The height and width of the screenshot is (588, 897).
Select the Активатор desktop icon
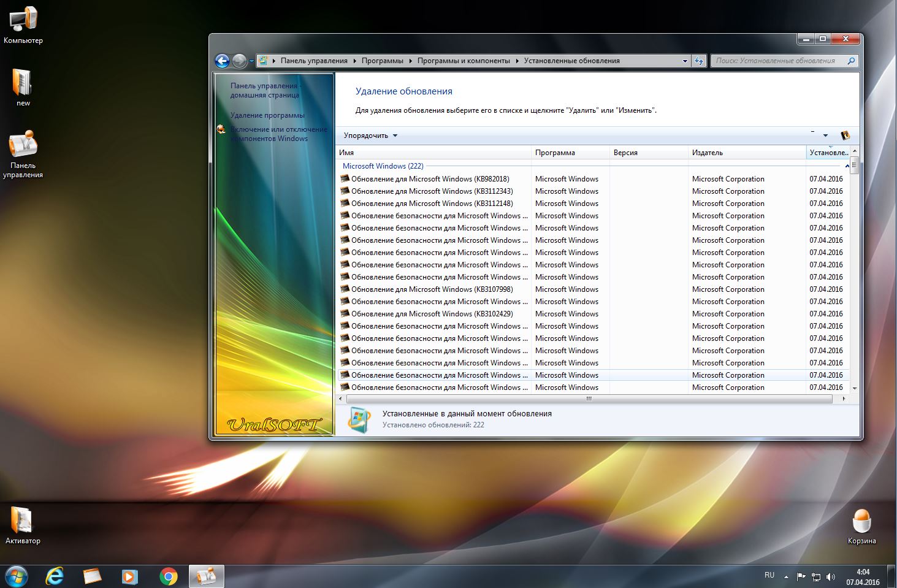click(23, 525)
